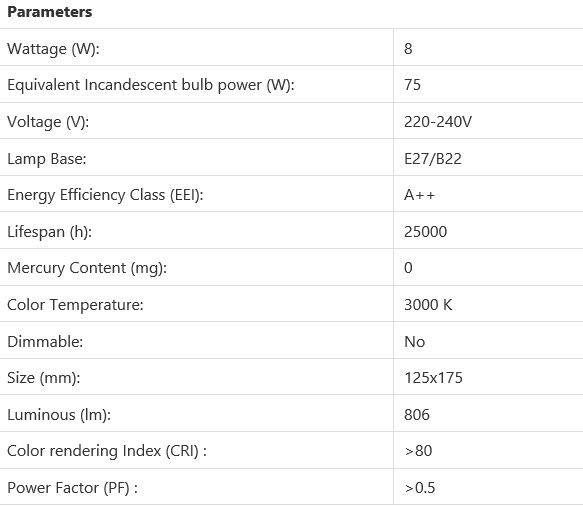Click the wattage value 8

(408, 49)
